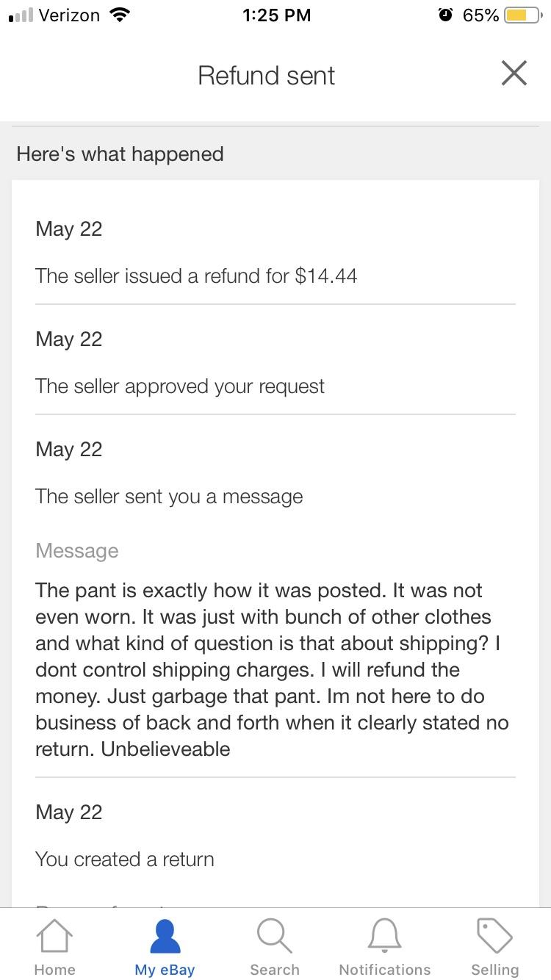Dismiss the Refund sent screen with X
This screenshot has width=551, height=980.
514,73
